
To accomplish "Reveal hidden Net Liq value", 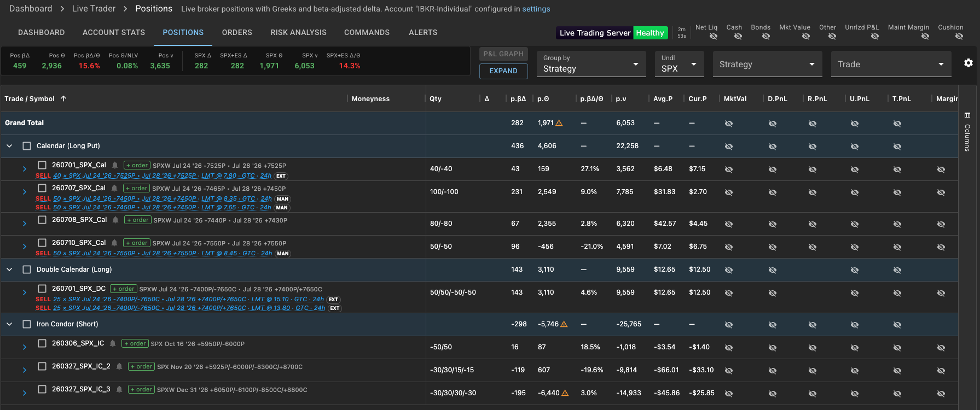I will tap(714, 37).
